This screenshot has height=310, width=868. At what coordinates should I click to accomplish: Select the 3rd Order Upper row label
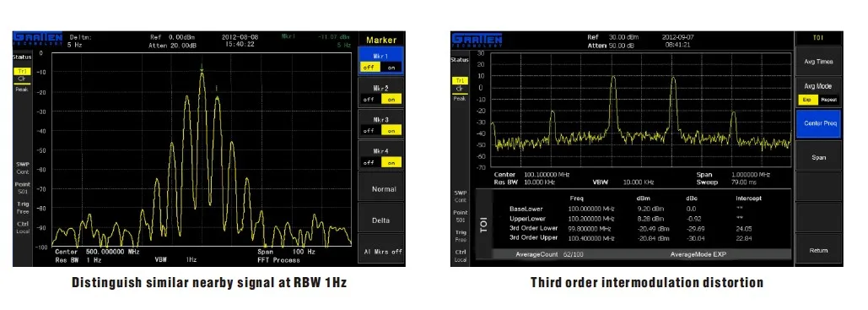tap(534, 237)
